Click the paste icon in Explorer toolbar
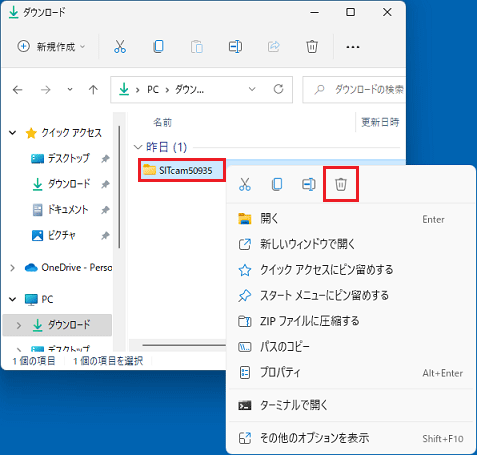 pyautogui.click(x=197, y=46)
